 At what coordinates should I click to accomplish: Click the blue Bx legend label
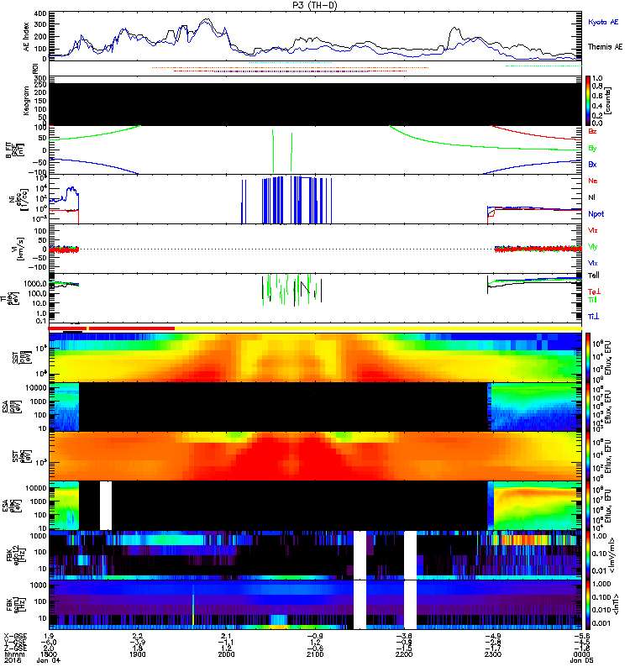click(x=592, y=164)
